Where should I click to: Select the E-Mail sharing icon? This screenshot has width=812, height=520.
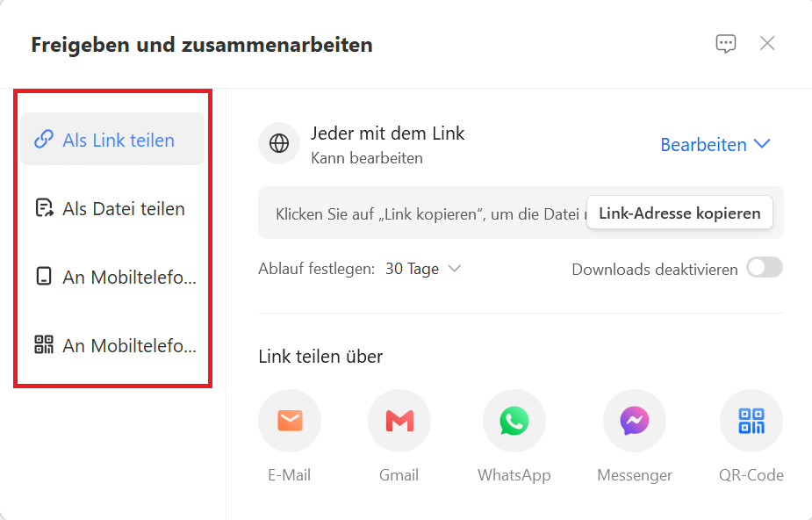[290, 421]
